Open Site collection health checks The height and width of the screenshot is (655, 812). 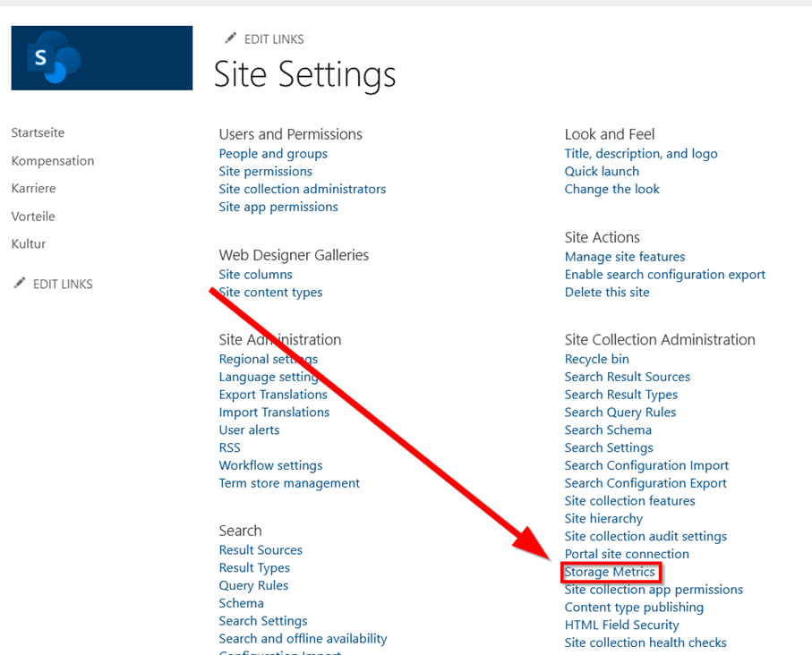coord(645,642)
